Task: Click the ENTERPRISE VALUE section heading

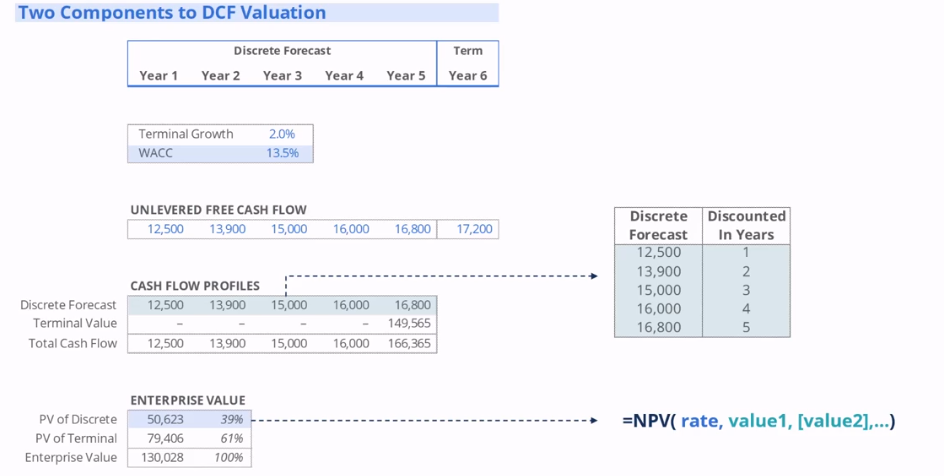Action: tap(188, 400)
